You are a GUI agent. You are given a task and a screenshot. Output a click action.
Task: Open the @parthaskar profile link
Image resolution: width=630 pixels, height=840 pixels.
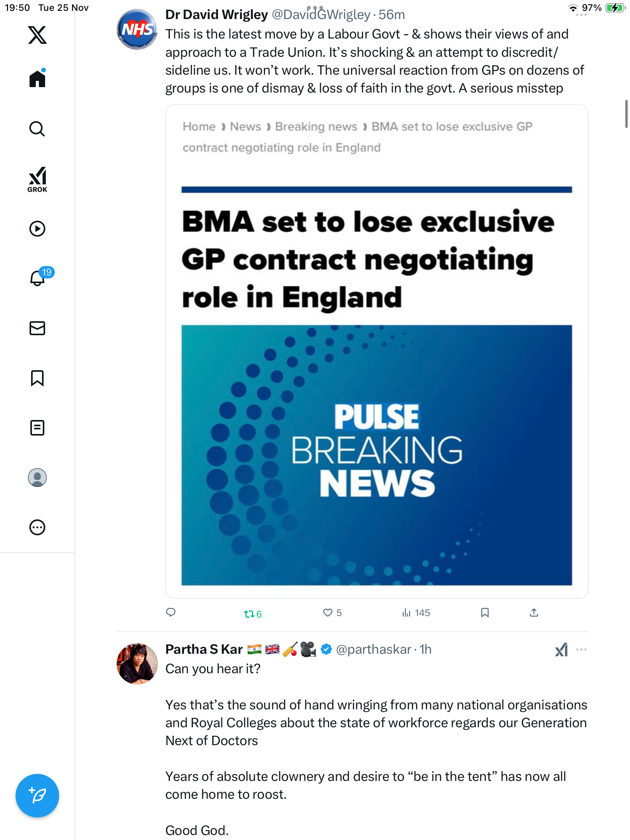pyautogui.click(x=373, y=649)
